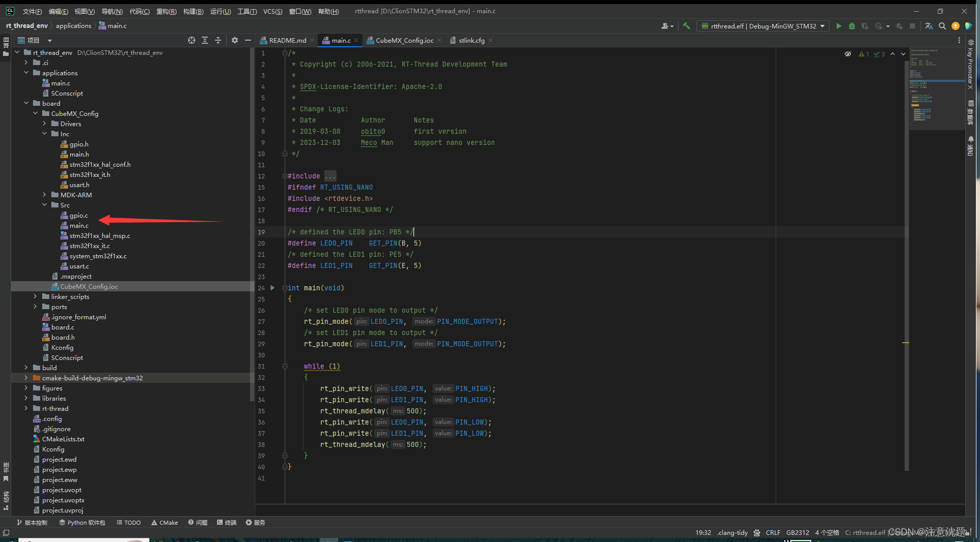Open Search Everywhere magnifier icon

point(942,26)
